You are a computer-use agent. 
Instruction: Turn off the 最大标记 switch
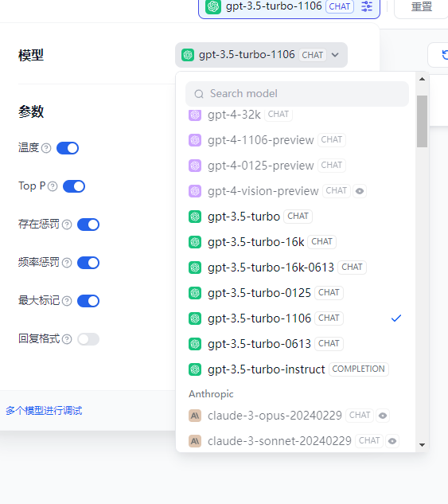[x=88, y=301]
